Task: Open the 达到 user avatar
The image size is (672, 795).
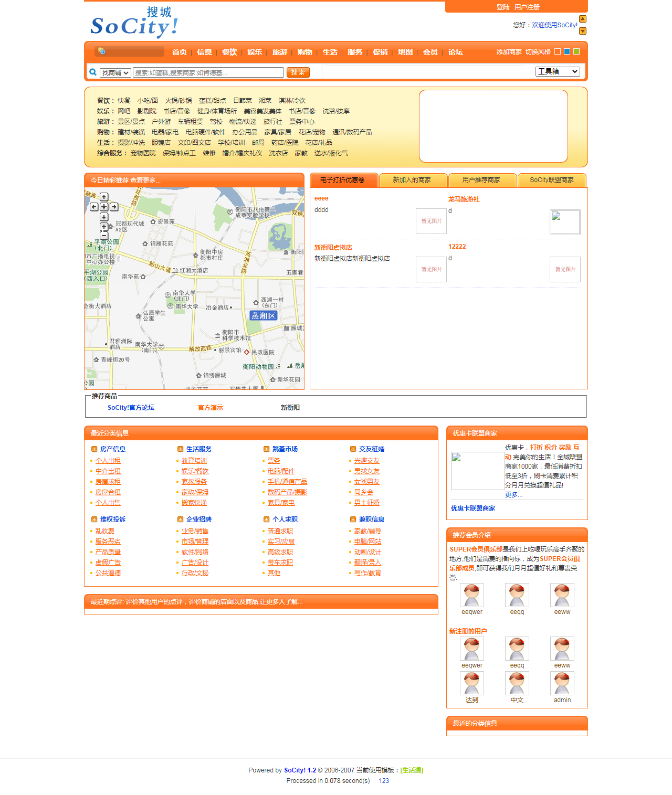Action: pyautogui.click(x=471, y=683)
